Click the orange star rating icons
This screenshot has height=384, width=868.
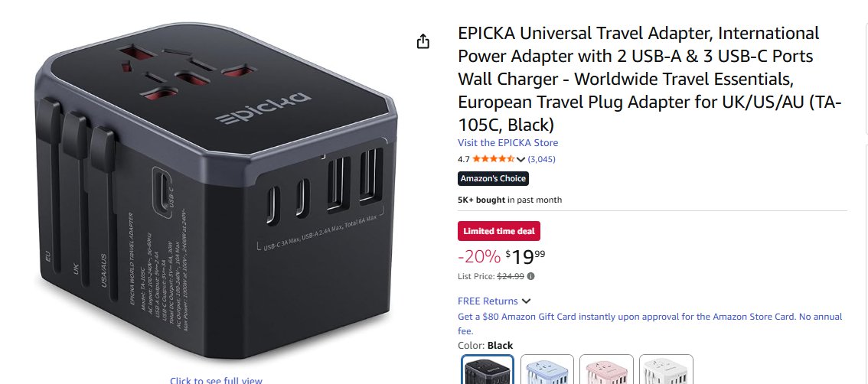pos(493,159)
